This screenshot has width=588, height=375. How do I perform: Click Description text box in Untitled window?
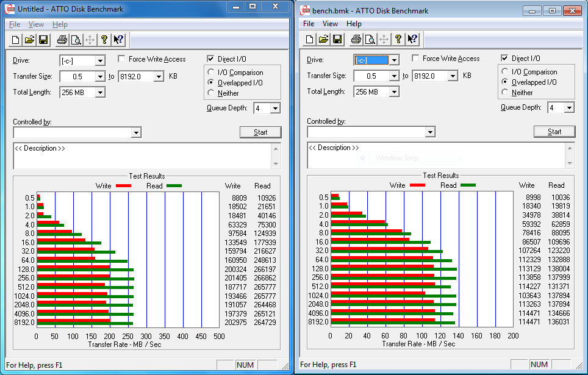pyautogui.click(x=143, y=156)
